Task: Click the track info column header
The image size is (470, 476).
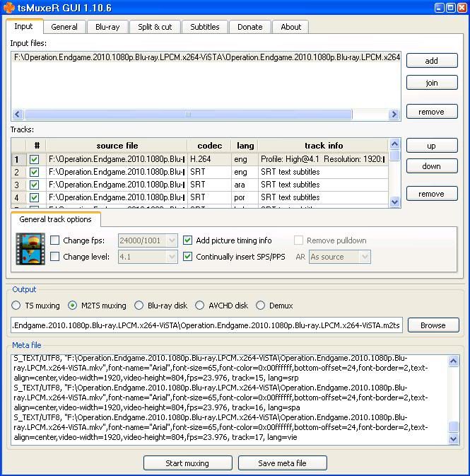Action: 324,146
